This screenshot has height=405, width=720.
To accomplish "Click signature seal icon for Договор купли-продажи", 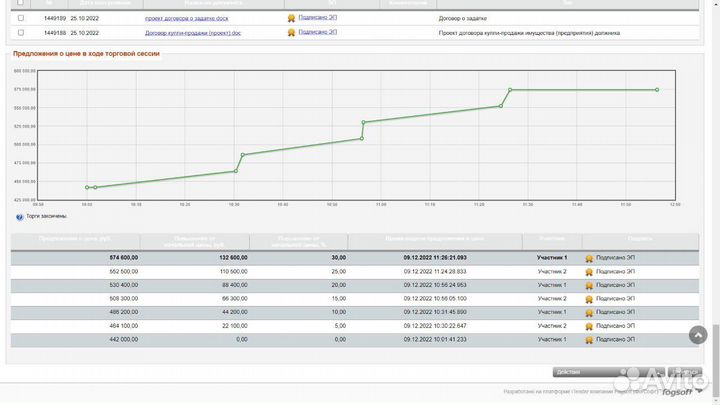I will 291,32.
